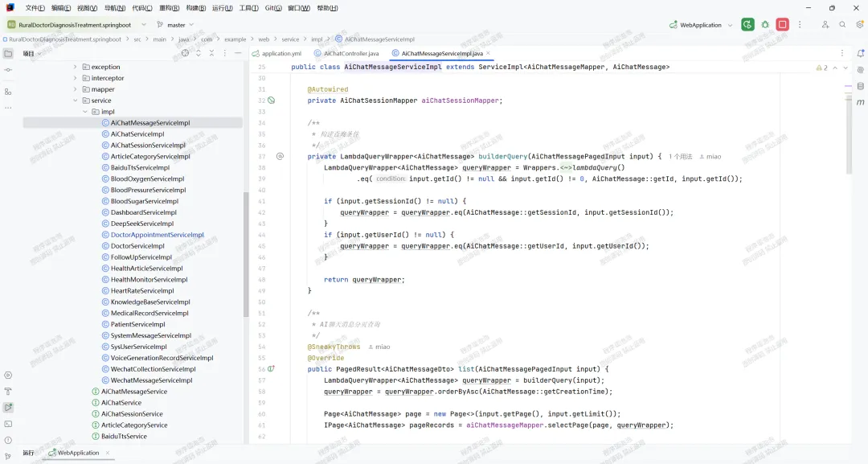Go to next highlighted problem arrow
The width and height of the screenshot is (868, 464).
[845, 68]
